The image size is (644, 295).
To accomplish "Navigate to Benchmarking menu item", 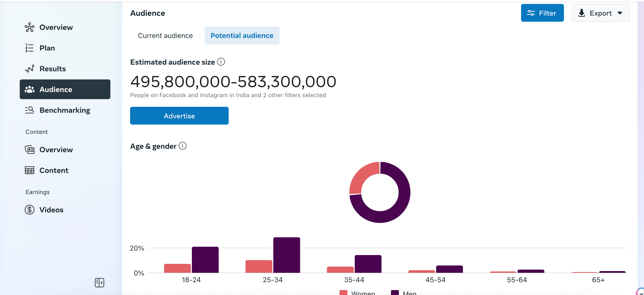I will [x=65, y=110].
